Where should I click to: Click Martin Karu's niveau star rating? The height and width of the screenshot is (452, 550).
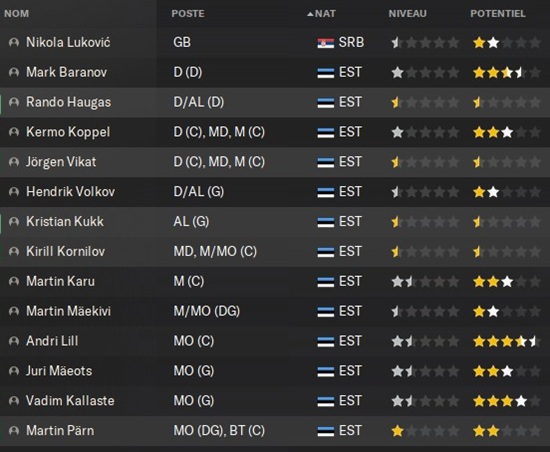click(425, 282)
